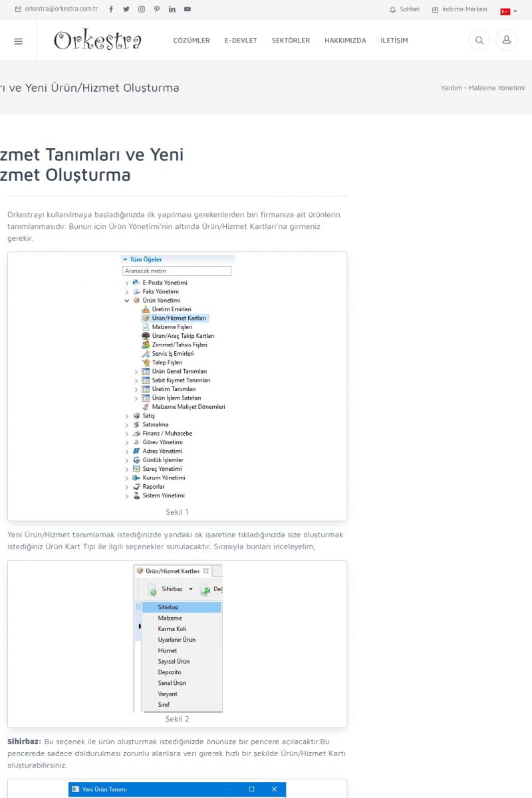Visit the Instagram profile icon

click(x=142, y=9)
